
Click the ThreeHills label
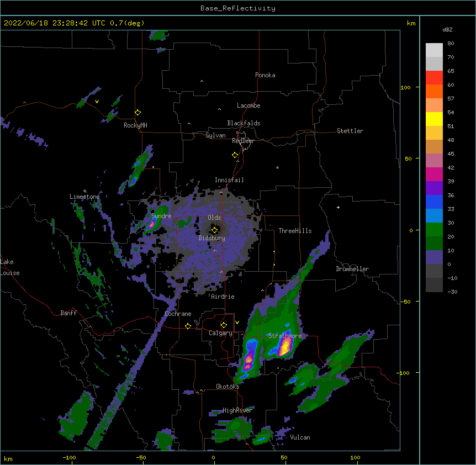click(295, 231)
